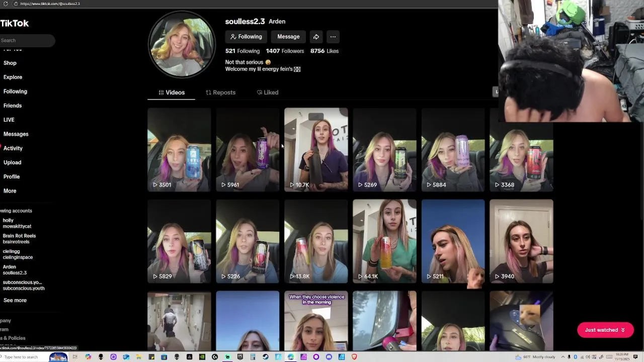Open Profile in the sidebar
Screen dimensions: 644x362
(12, 176)
